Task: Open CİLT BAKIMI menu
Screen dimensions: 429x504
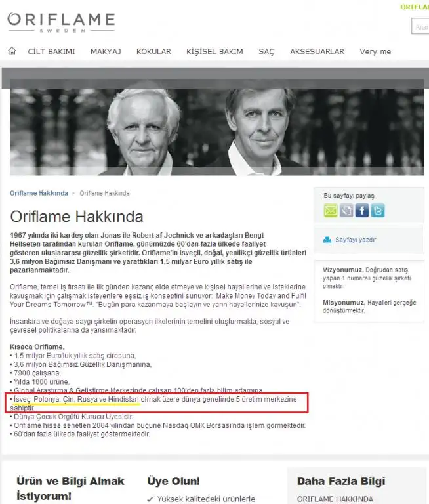Action: 51,51
